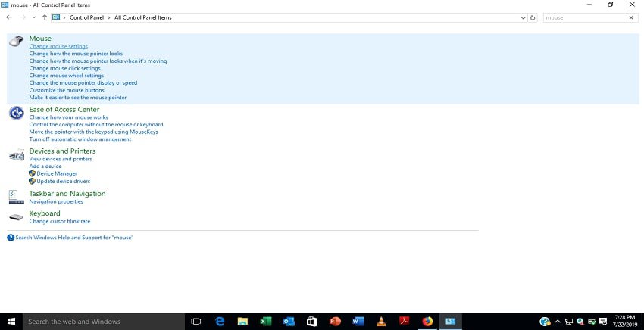This screenshot has width=644, height=330.
Task: Open the Devices and Printers heading
Action: pos(62,151)
